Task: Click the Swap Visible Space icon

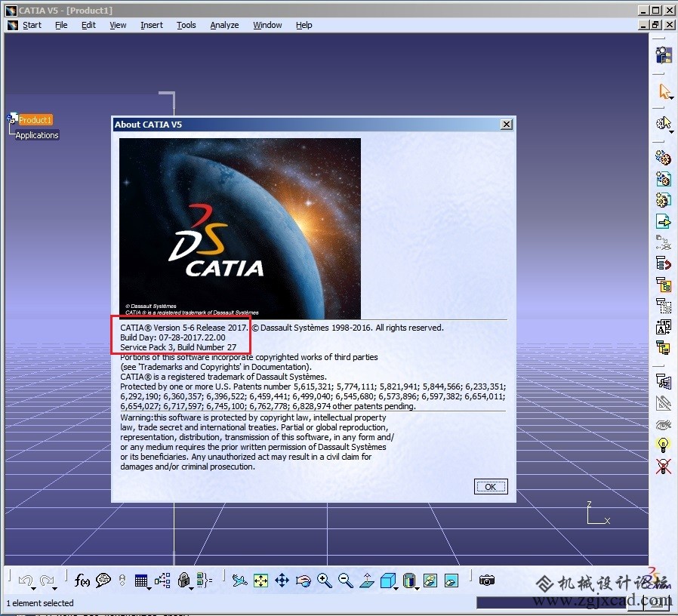Action: coord(451,580)
